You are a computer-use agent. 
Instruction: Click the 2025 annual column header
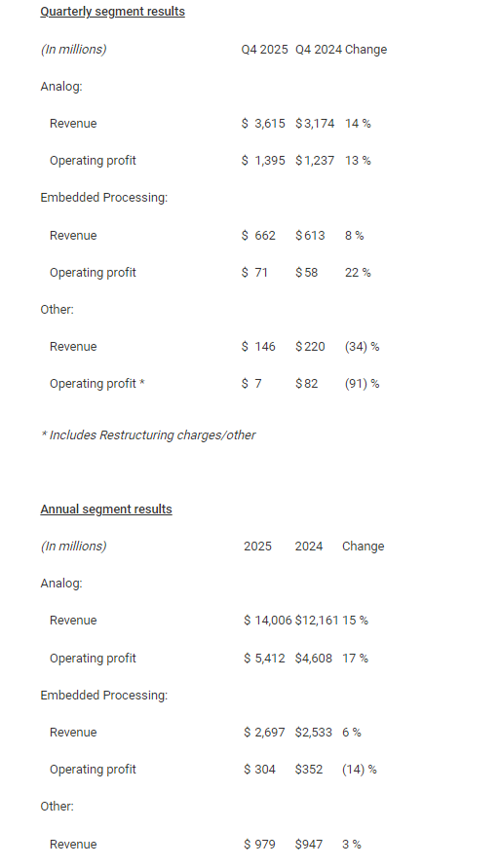tap(257, 547)
